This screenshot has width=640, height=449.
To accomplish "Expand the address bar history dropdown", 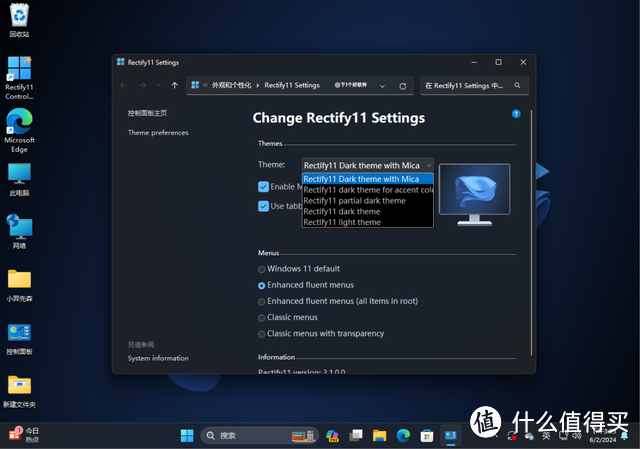I will click(x=382, y=86).
